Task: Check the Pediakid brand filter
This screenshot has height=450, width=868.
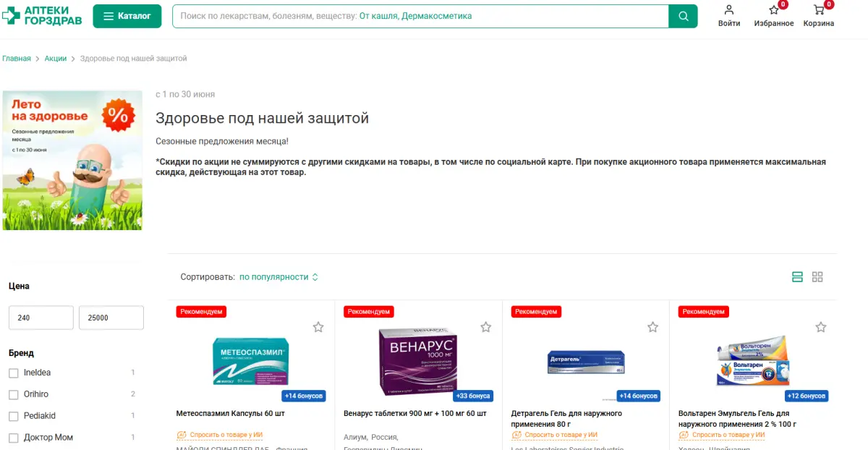Action: [14, 417]
